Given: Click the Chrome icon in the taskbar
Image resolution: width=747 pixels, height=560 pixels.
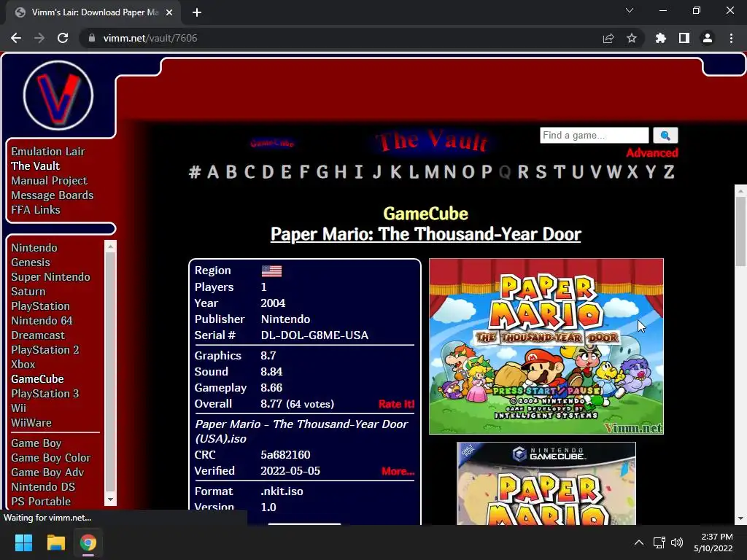Looking at the screenshot, I should click(x=88, y=542).
